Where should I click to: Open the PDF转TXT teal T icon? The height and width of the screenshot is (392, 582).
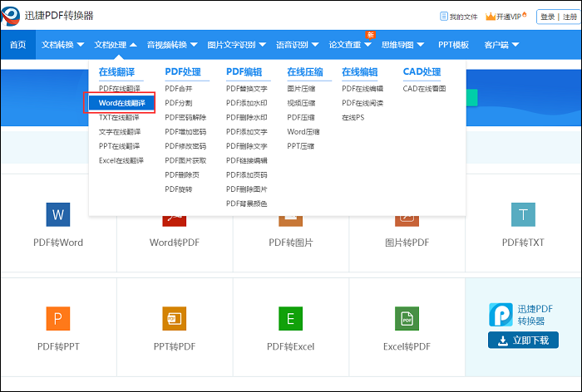pyautogui.click(x=523, y=214)
